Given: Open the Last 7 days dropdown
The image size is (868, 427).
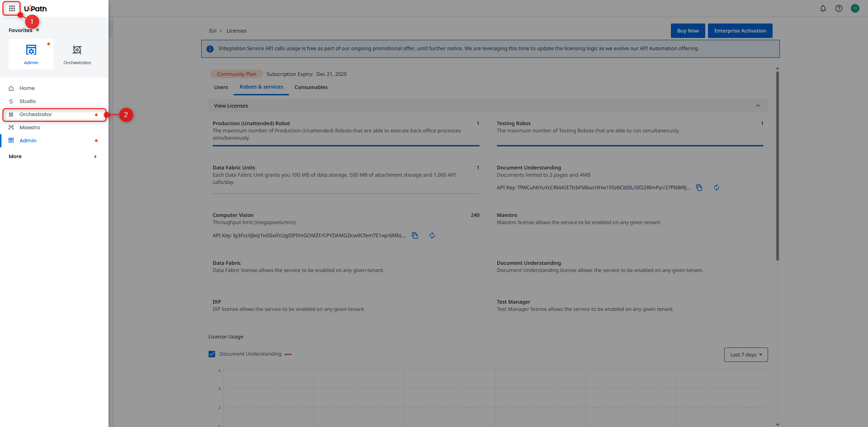Looking at the screenshot, I should click(746, 355).
